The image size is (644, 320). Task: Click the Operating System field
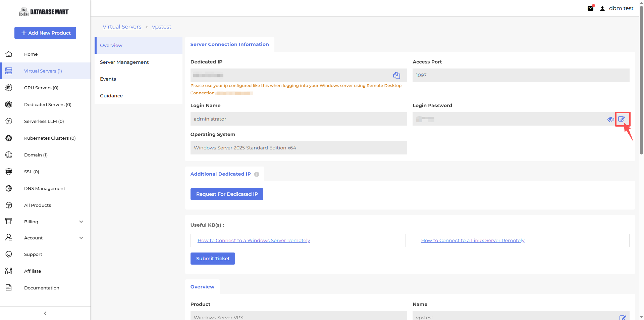click(299, 148)
